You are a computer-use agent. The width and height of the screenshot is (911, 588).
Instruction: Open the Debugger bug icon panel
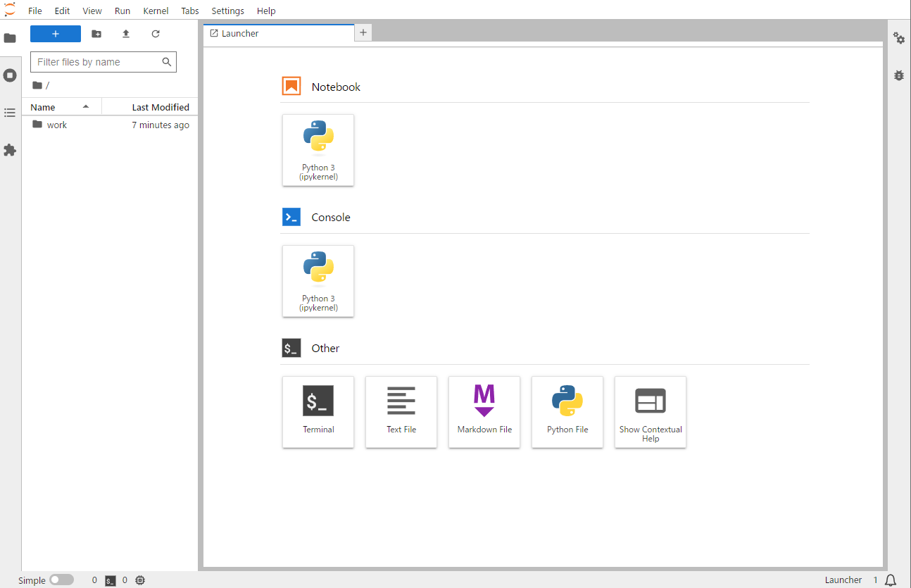(899, 75)
